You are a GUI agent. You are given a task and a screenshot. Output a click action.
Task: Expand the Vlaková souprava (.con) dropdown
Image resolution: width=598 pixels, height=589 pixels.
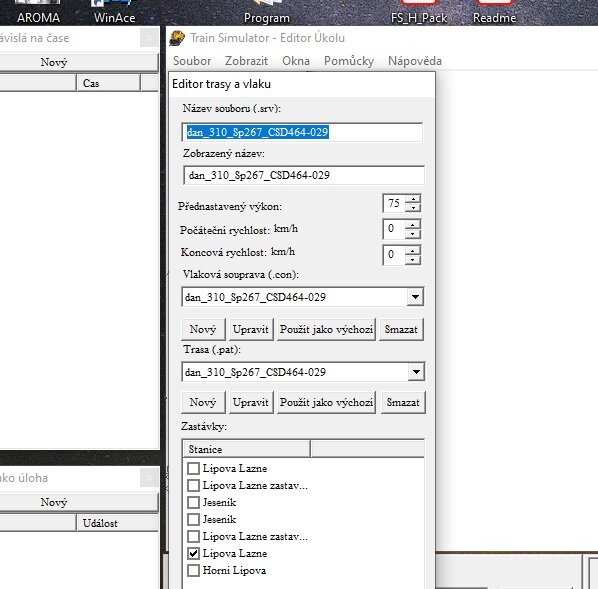click(415, 297)
